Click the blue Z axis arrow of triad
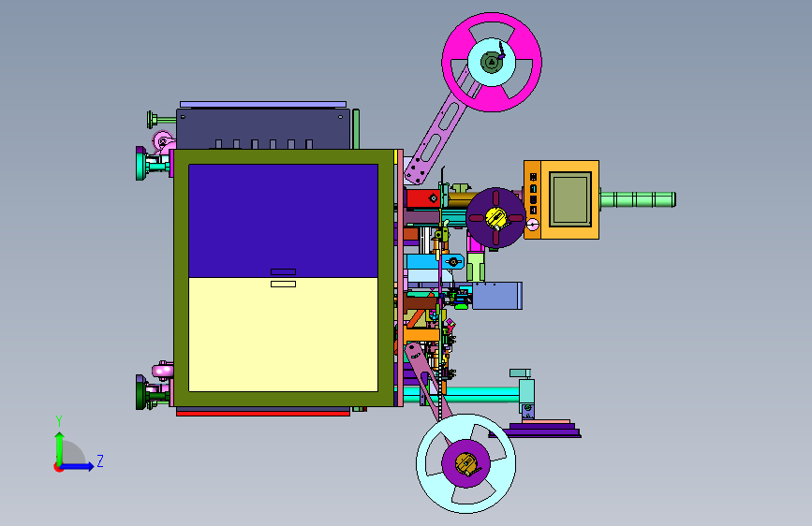The image size is (812, 526). click(78, 466)
